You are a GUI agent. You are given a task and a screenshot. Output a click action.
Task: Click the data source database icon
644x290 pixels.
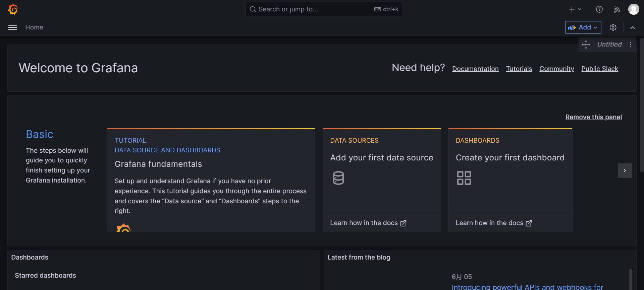click(338, 178)
